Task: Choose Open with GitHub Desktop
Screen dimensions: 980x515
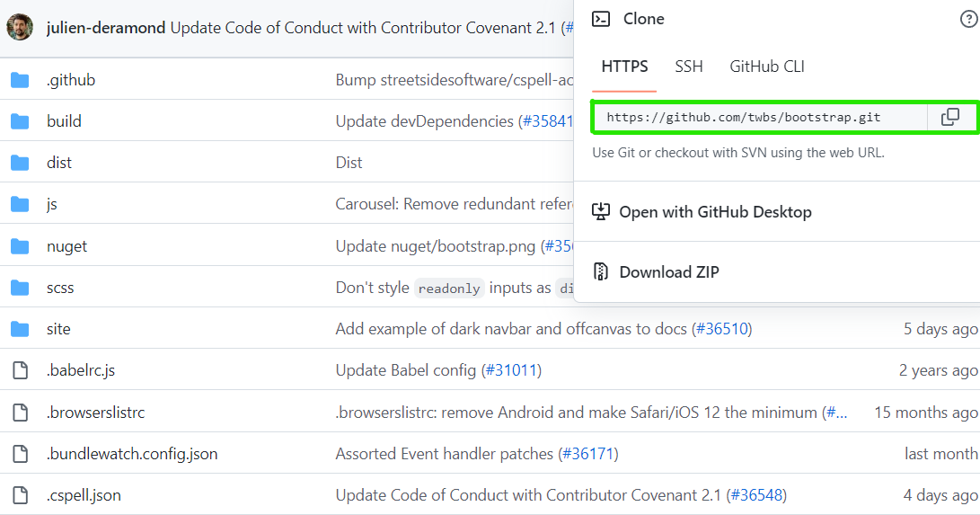Action: click(x=715, y=212)
